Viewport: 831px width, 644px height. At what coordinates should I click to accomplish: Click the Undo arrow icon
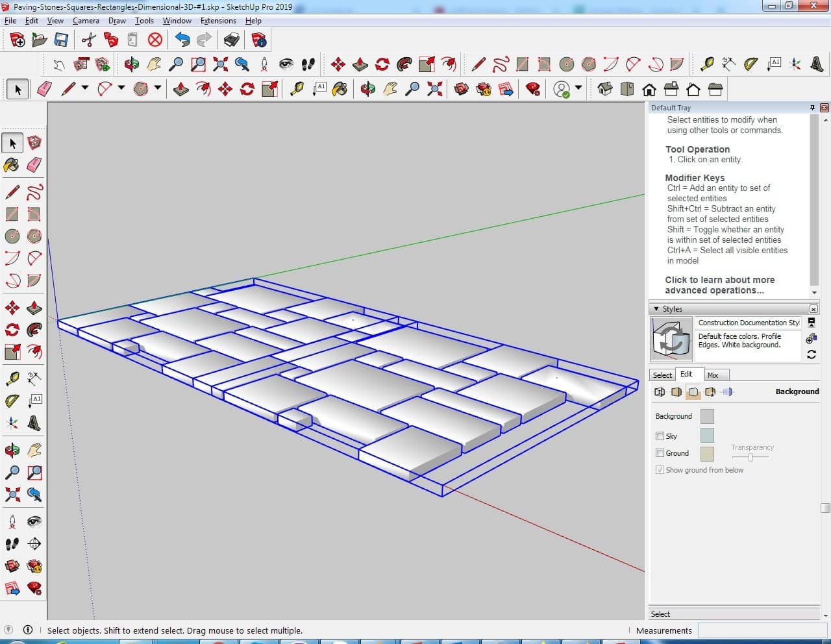[182, 40]
